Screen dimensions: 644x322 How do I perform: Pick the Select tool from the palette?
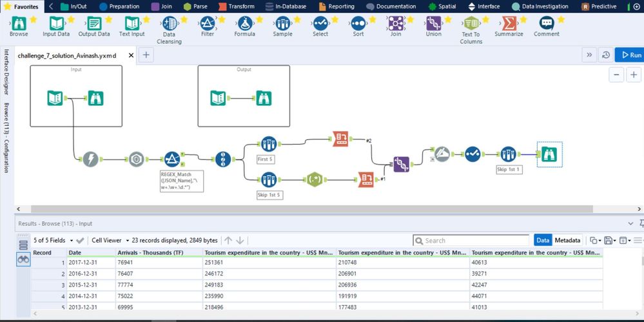pos(320,23)
